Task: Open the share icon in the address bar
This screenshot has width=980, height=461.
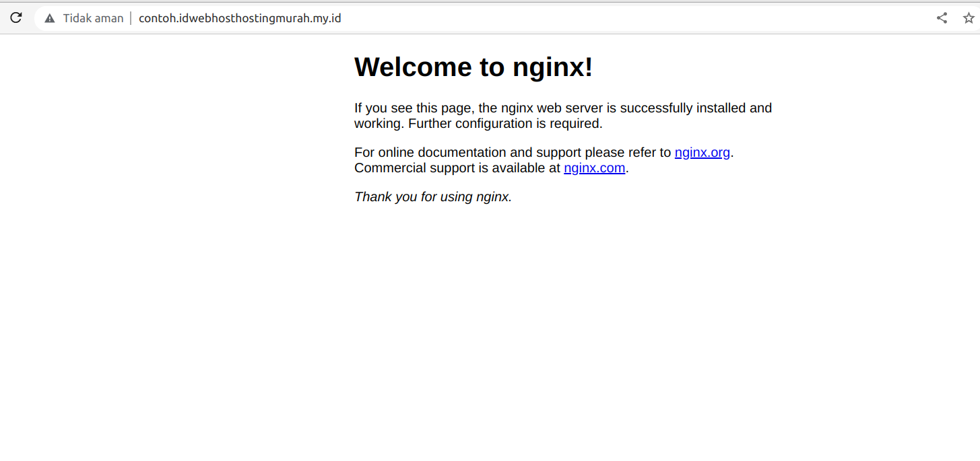Action: coord(942,18)
